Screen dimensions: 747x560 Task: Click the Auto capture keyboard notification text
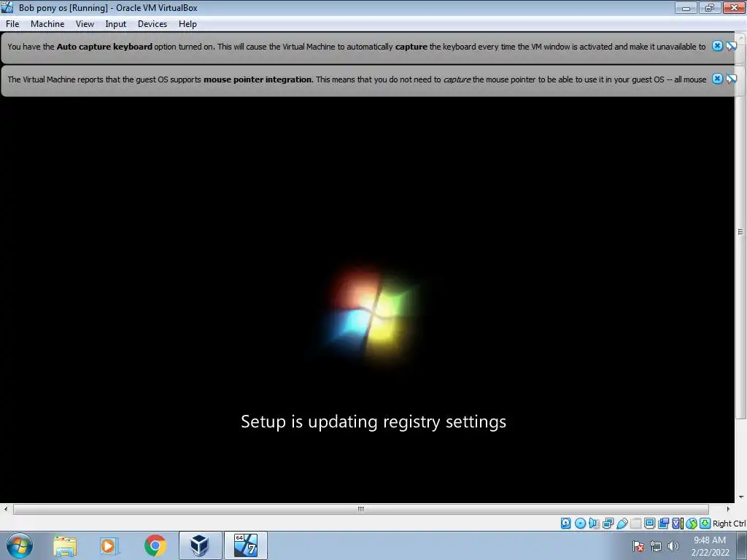pos(356,47)
